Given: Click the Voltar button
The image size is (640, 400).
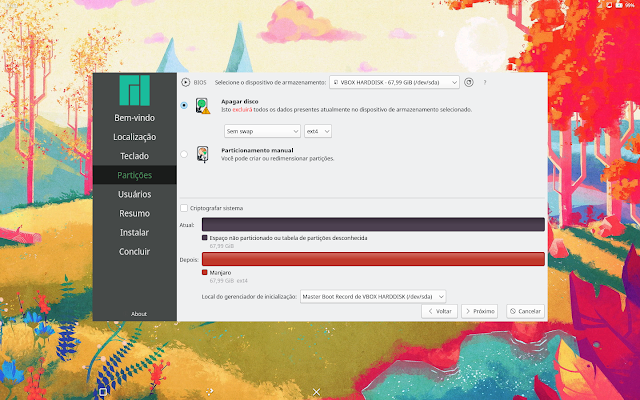Looking at the screenshot, I should pos(440,311).
